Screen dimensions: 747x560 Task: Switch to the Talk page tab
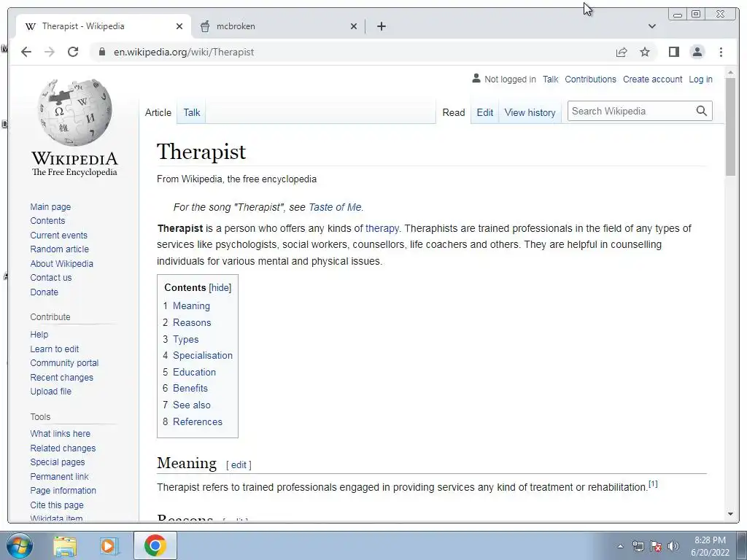[x=192, y=112]
